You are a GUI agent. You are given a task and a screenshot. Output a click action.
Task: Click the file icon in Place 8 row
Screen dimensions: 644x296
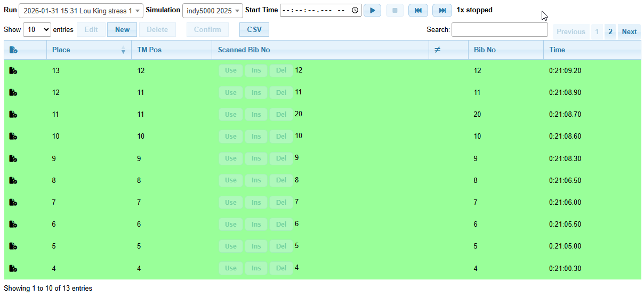click(x=14, y=180)
